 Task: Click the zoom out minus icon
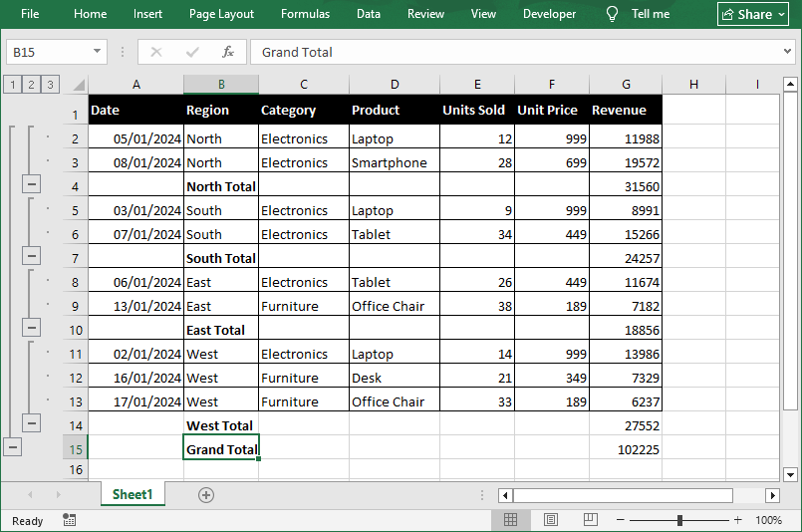[621, 520]
